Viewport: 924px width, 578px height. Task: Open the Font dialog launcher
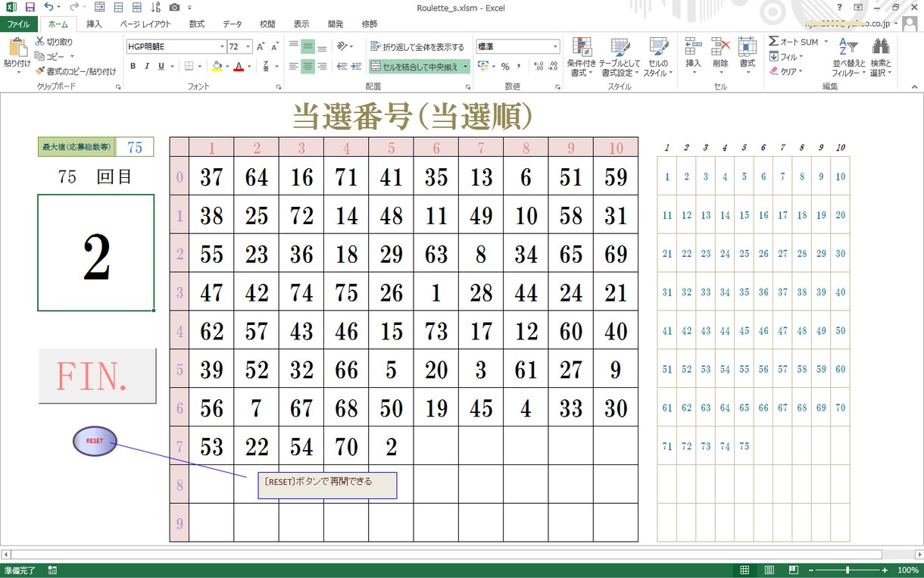coord(279,87)
